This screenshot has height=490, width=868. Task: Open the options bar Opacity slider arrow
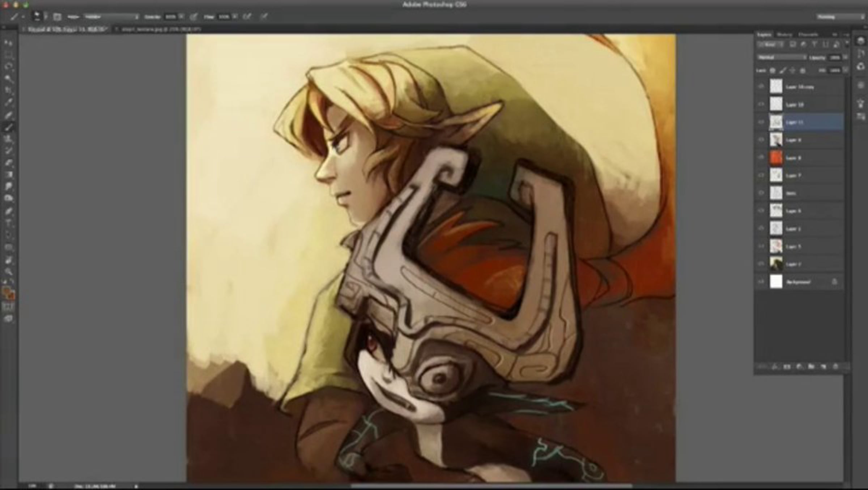(181, 17)
